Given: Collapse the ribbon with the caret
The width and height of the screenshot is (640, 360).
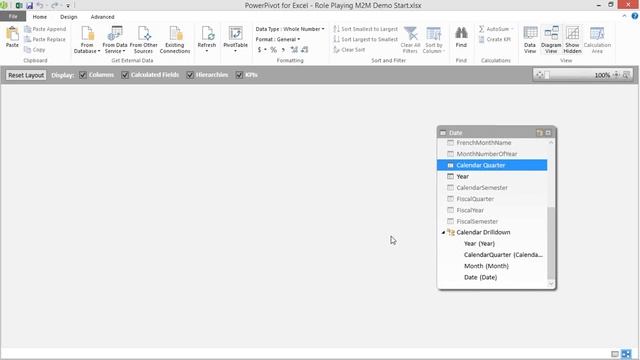Looking at the screenshot, I should 624,16.
